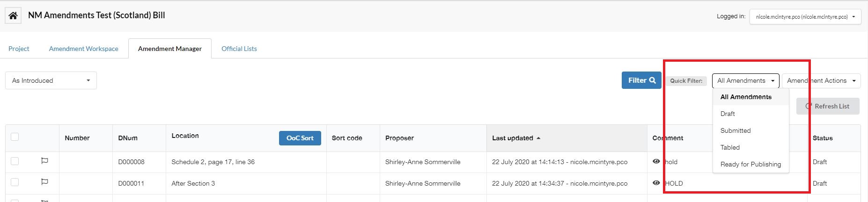Toggle eye icon beside 'hold' comment
The width and height of the screenshot is (868, 202).
656,161
